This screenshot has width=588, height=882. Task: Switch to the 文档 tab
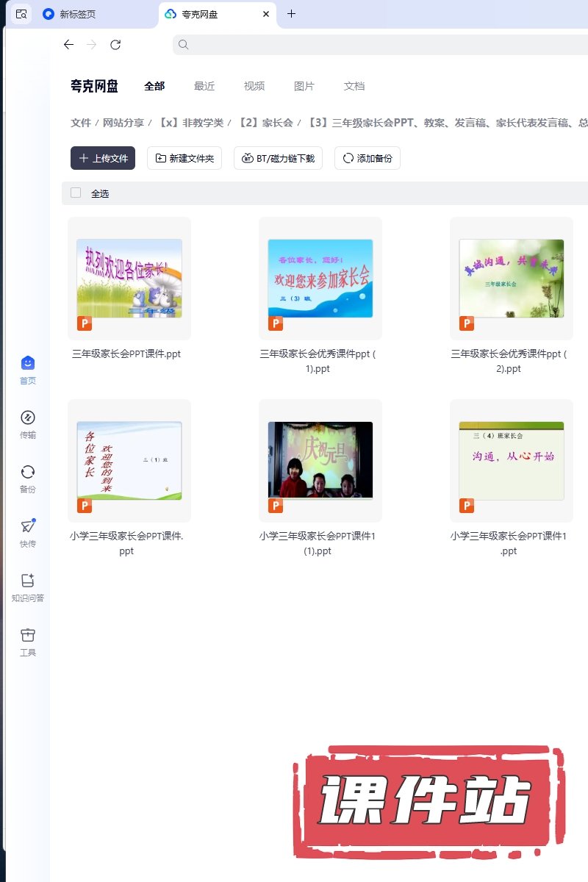coord(354,86)
